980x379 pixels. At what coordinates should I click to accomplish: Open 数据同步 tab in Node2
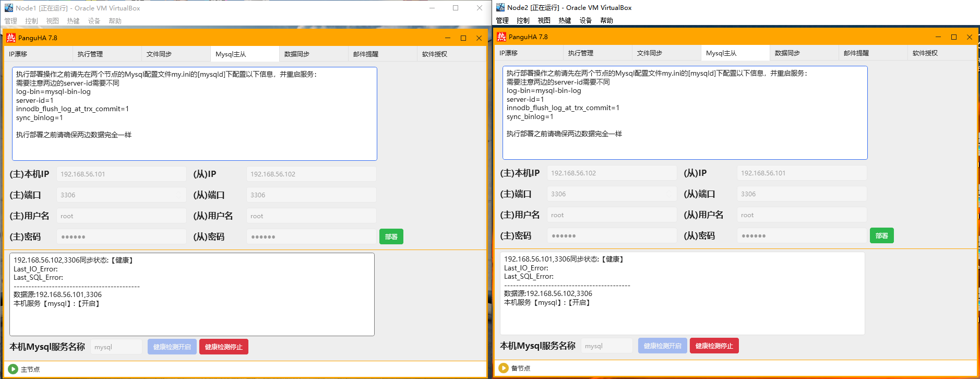804,53
